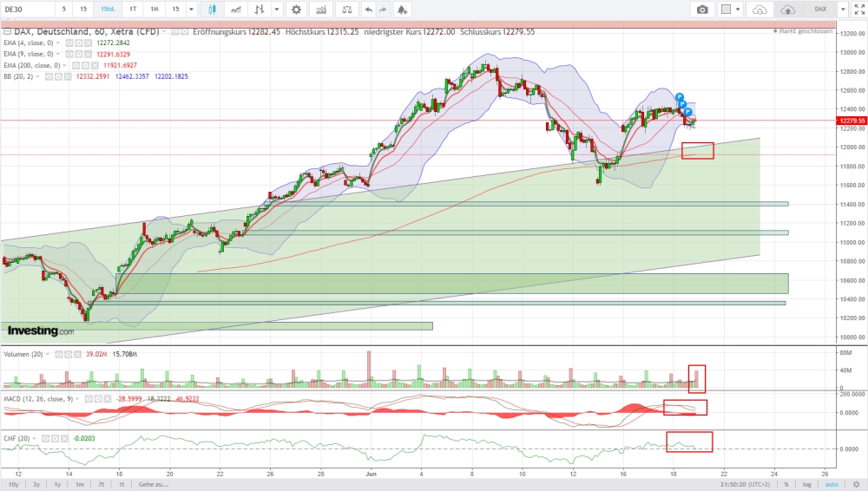
Task: Expand the CMF (20) legend arrow
Action: 35,438
